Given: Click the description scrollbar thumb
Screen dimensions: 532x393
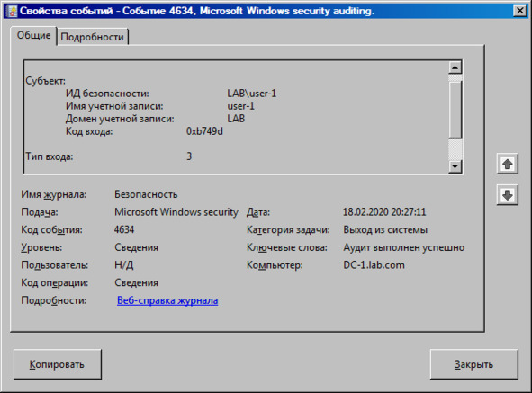Looking at the screenshot, I should 455,109.
